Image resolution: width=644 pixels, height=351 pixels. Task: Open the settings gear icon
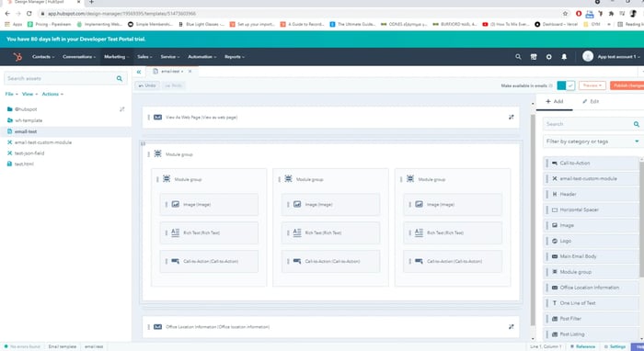tap(548, 57)
